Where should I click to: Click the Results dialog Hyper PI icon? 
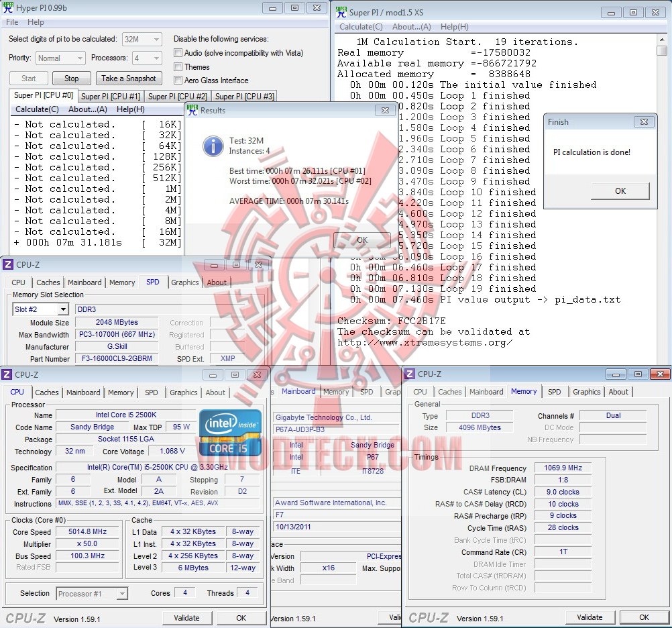(x=192, y=110)
